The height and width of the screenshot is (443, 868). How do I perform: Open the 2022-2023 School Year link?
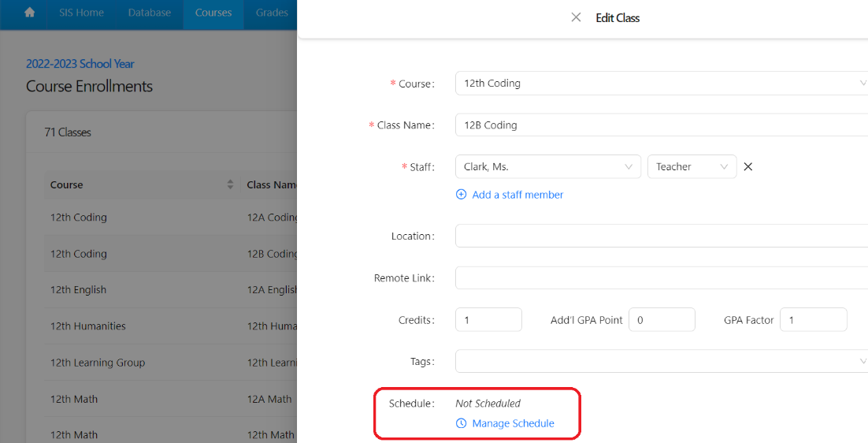[x=80, y=64]
